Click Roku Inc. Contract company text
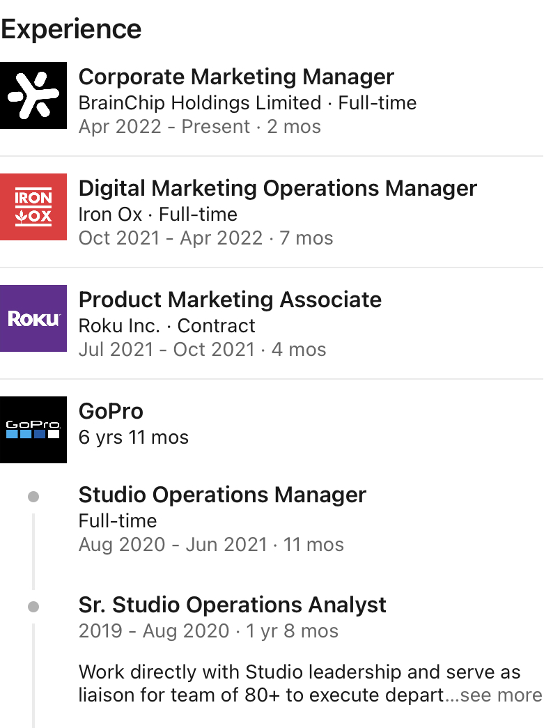 click(166, 326)
